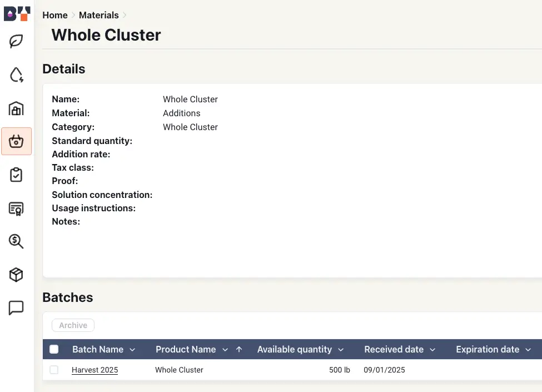Open the Harvest 2025 batch link

95,370
